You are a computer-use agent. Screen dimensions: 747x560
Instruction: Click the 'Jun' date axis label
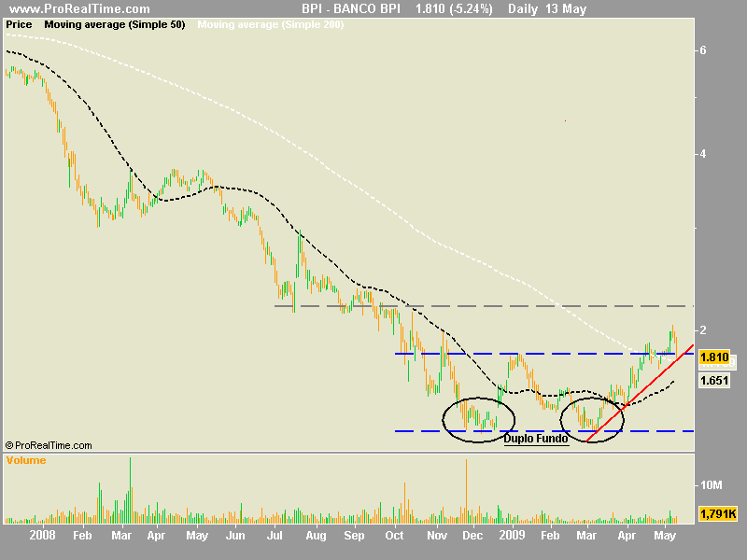235,535
